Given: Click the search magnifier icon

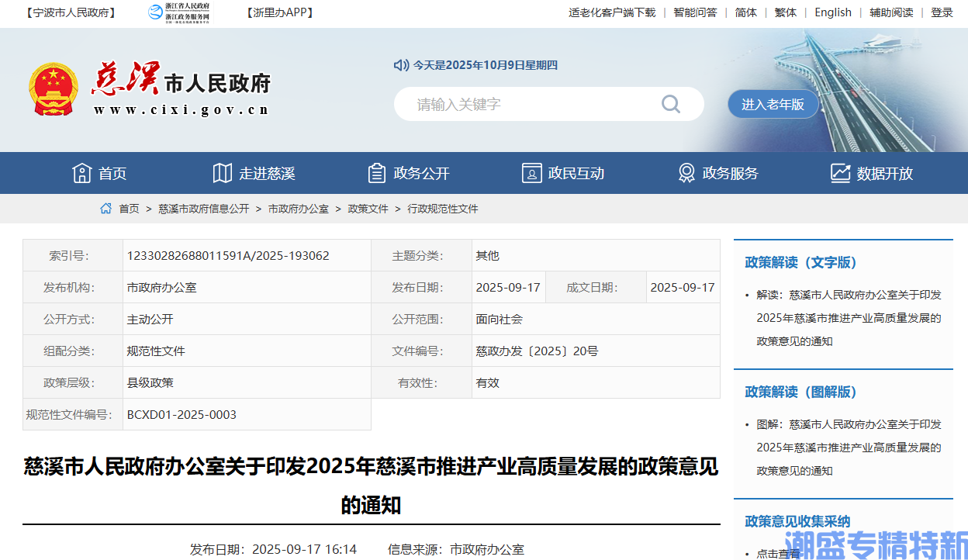Looking at the screenshot, I should point(670,104).
